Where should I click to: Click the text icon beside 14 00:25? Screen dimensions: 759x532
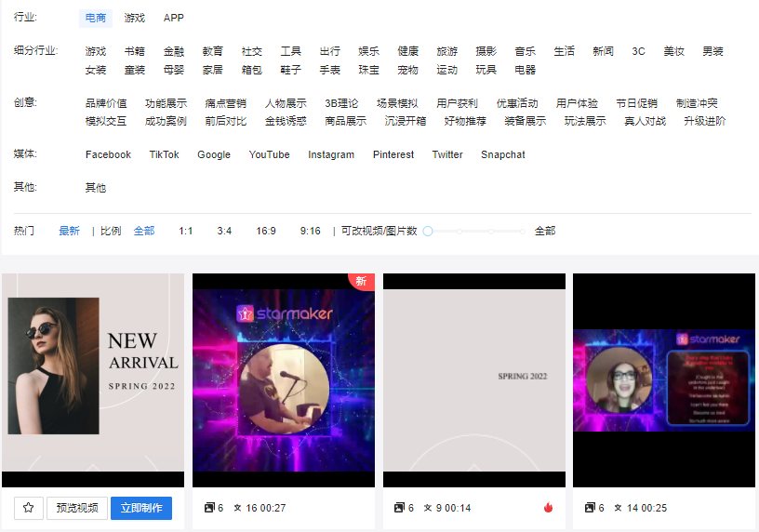[618, 508]
